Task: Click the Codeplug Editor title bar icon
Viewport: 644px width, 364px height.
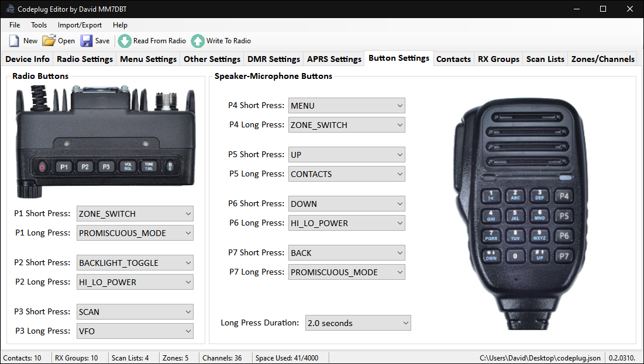Action: point(8,9)
